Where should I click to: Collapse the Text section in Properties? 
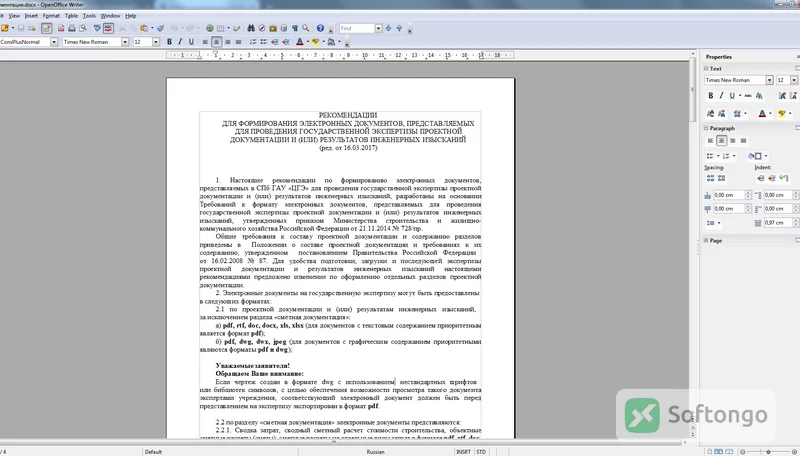706,68
